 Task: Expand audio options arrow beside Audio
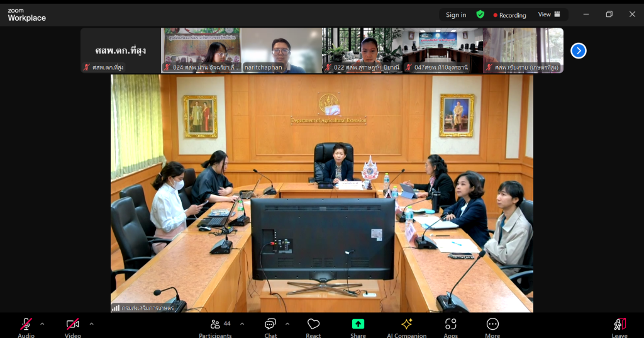(42, 324)
